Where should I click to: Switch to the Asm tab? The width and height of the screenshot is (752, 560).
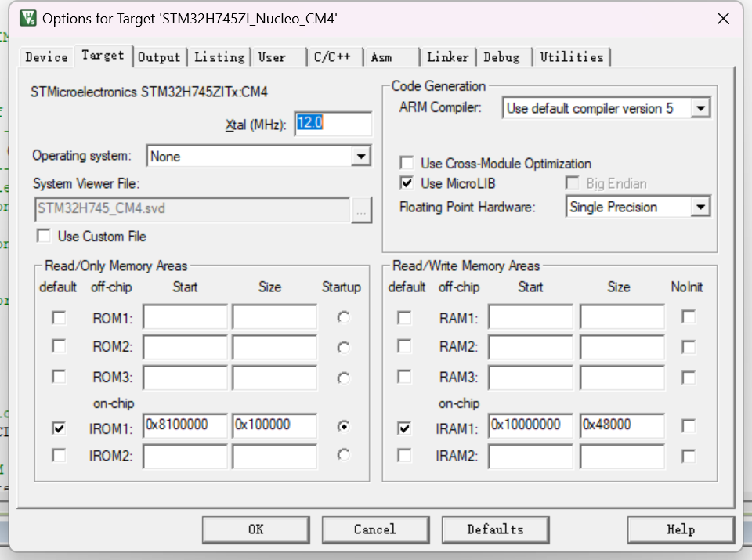[392, 57]
